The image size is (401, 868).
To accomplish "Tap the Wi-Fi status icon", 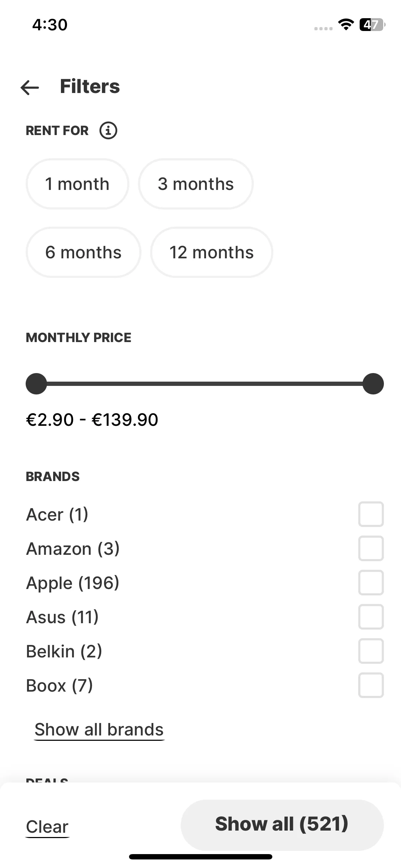I will pos(346,25).
